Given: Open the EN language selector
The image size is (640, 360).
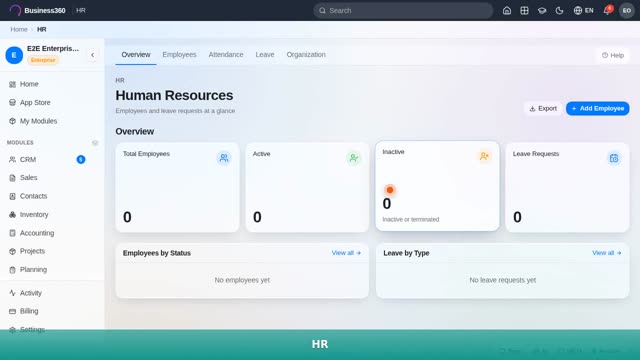Looking at the screenshot, I should point(583,11).
